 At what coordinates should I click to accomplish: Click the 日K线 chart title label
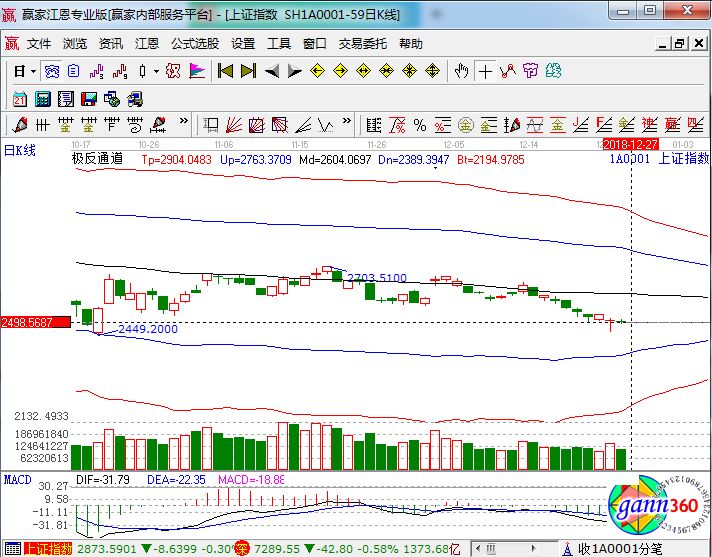tap(20, 151)
